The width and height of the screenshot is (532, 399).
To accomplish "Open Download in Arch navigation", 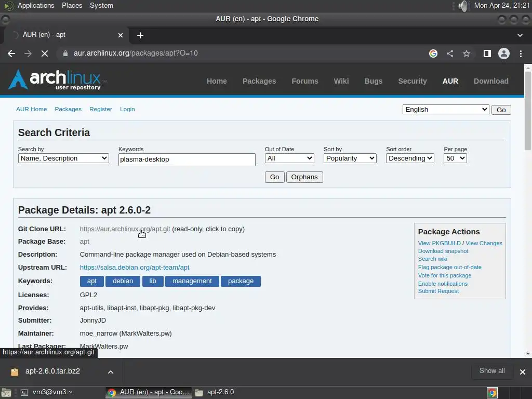I will tap(491, 81).
